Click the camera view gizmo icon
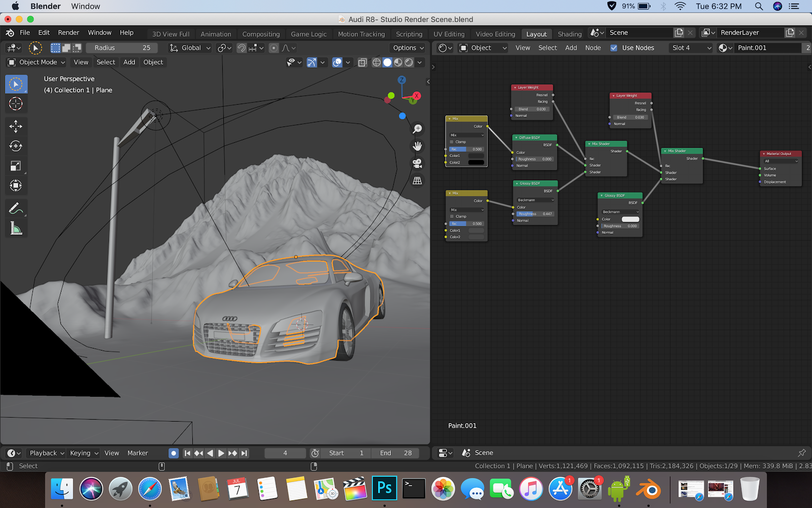Screen dimensions: 812x508 [x=417, y=163]
